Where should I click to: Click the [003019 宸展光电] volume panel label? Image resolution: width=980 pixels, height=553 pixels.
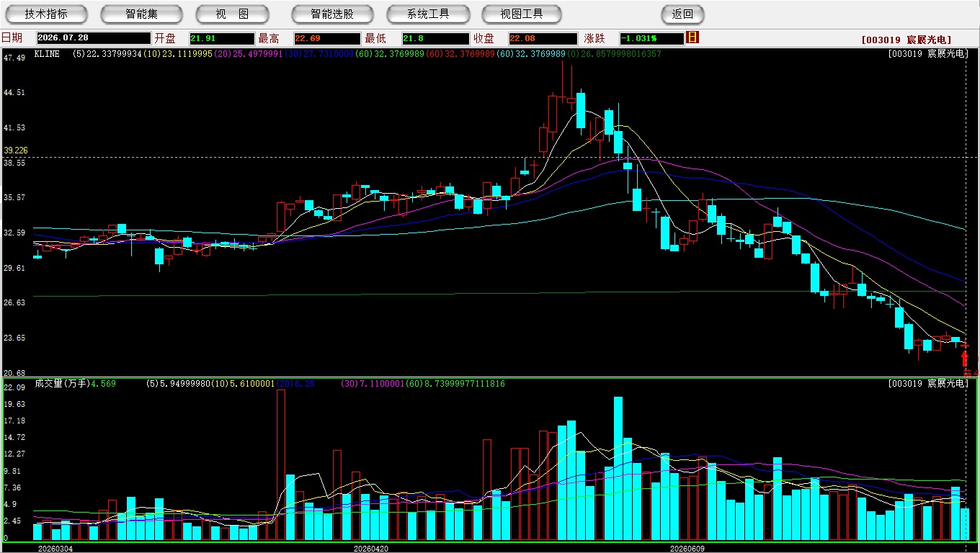928,384
